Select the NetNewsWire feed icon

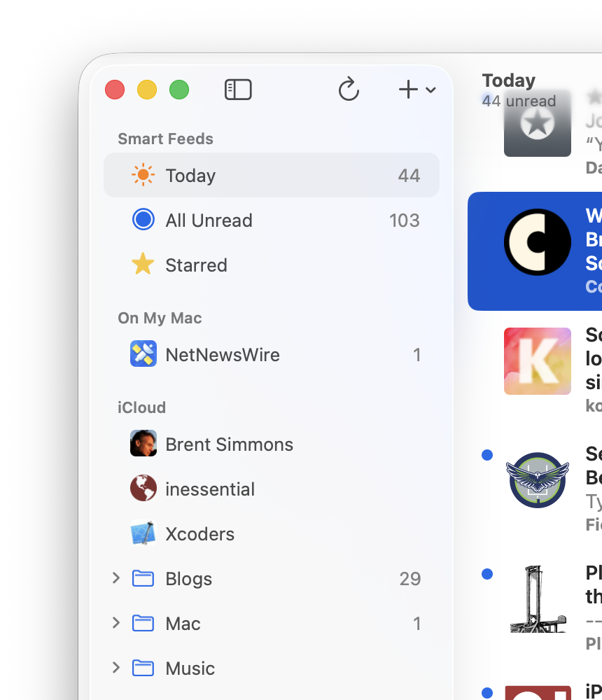(143, 354)
